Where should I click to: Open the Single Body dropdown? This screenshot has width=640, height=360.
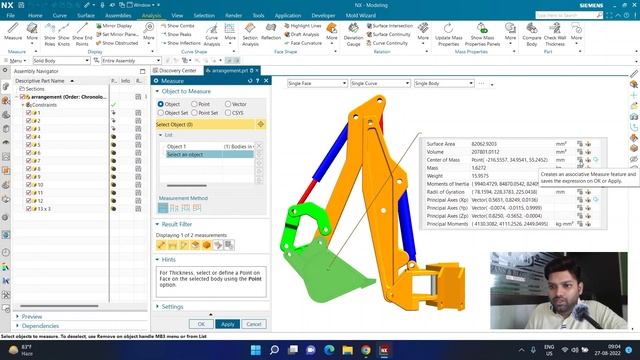(x=444, y=83)
